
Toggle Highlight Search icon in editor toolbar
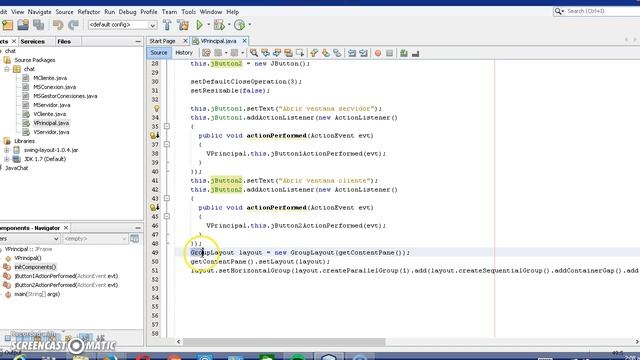pyautogui.click(x=288, y=53)
